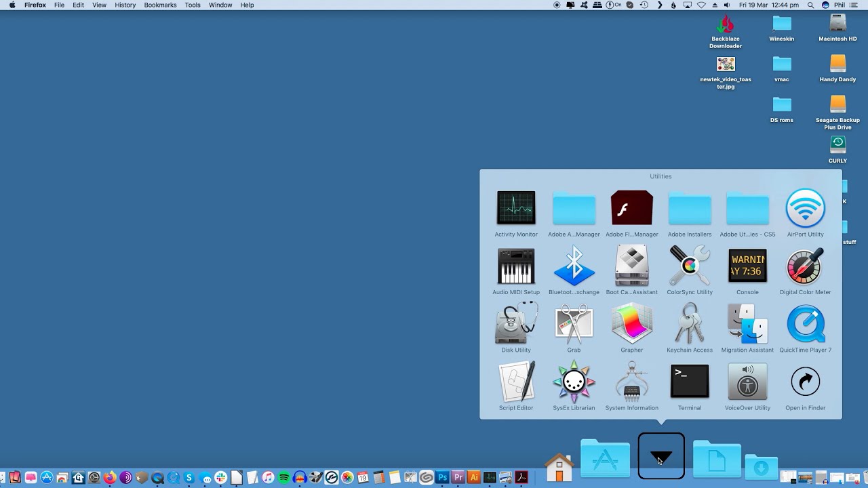Launch QuickTime Player 7
Viewport: 868px width, 488px height.
[806, 323]
